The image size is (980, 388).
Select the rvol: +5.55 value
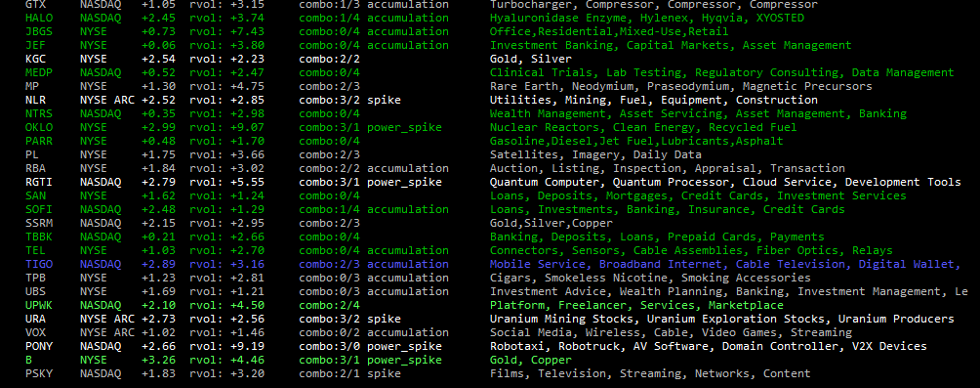coord(226,183)
